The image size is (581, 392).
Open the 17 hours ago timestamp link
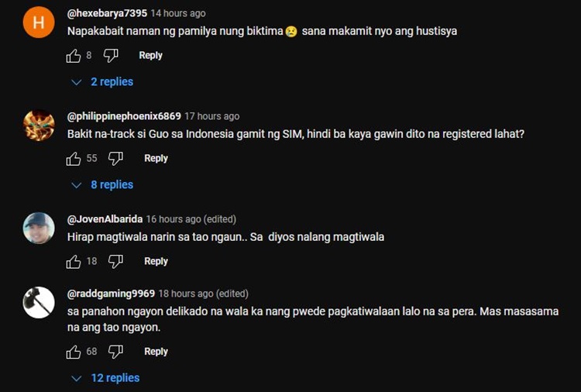coord(212,116)
